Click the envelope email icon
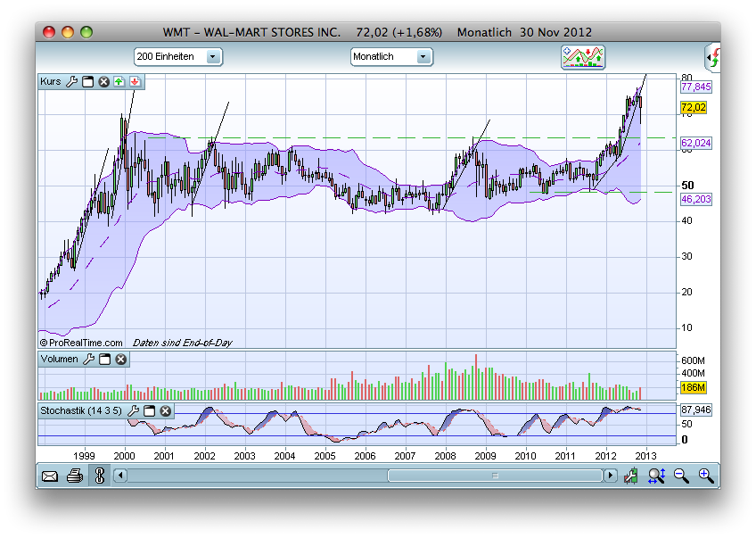This screenshot has height=538, width=756. 50,476
